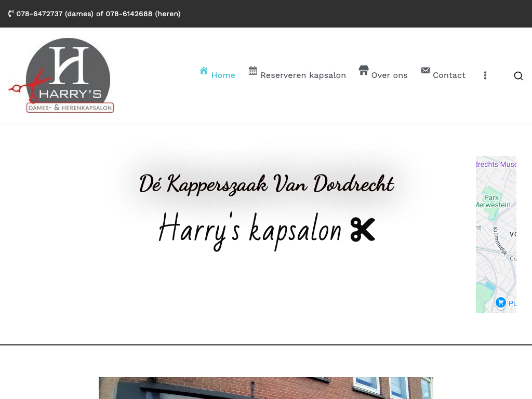Navigate to the Contact menu item
This screenshot has width=532, height=399.
tap(449, 75)
